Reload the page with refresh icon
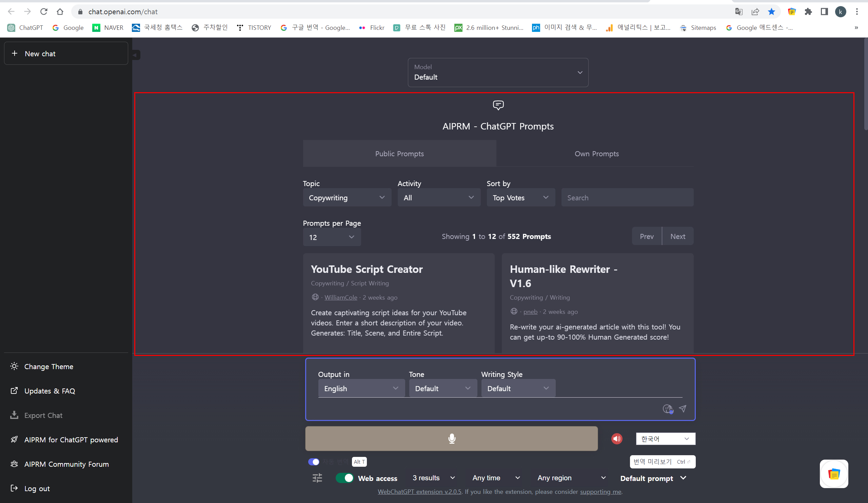 click(44, 12)
